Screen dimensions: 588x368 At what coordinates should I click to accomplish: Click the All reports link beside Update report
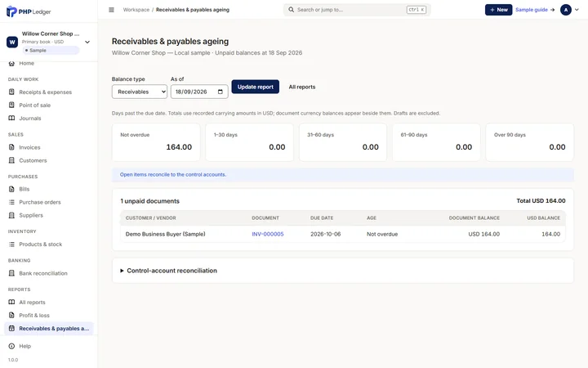pos(302,87)
